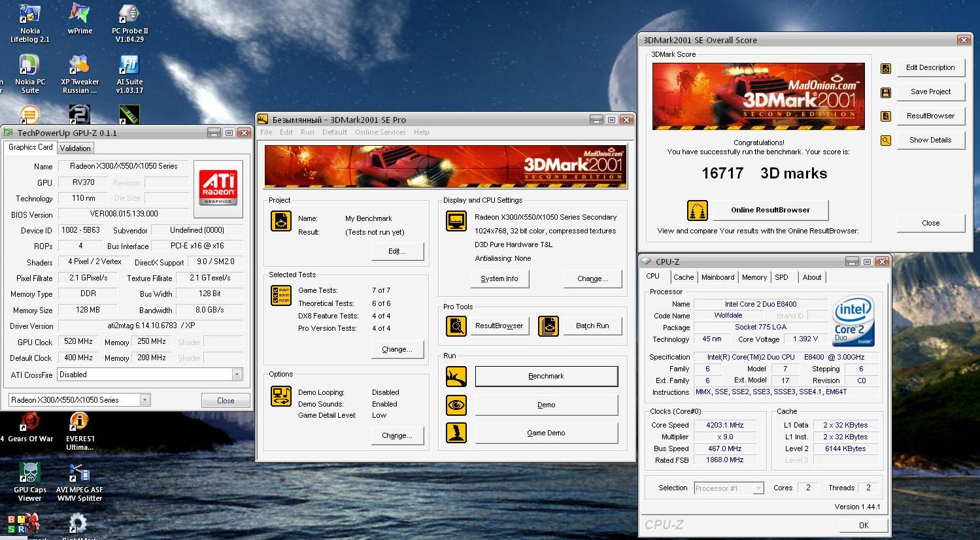Click Change... in Options section

[397, 435]
